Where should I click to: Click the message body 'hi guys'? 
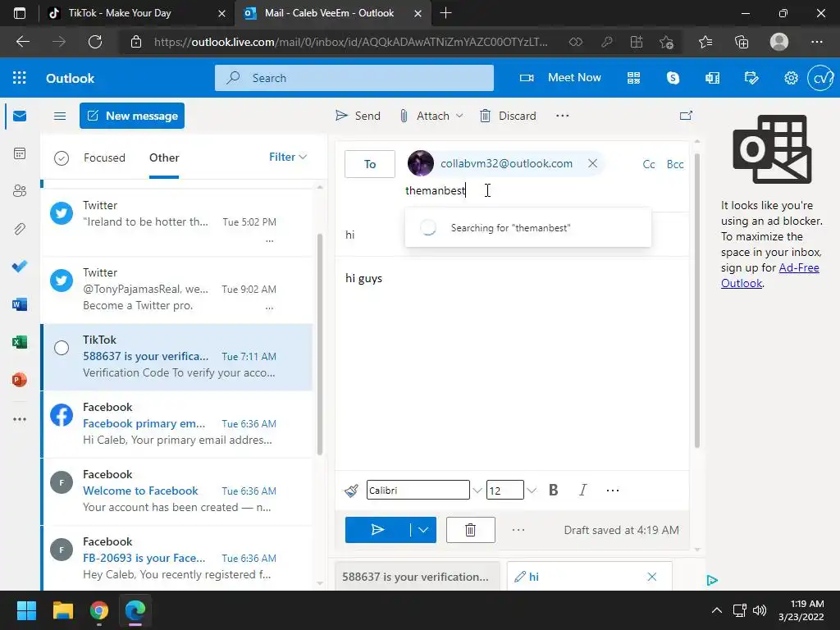[363, 278]
